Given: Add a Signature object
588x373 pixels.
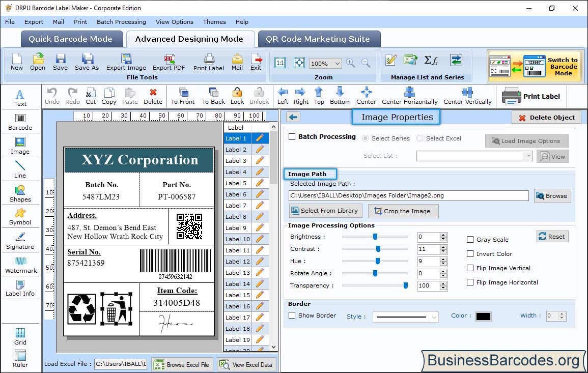Looking at the screenshot, I should [20, 241].
